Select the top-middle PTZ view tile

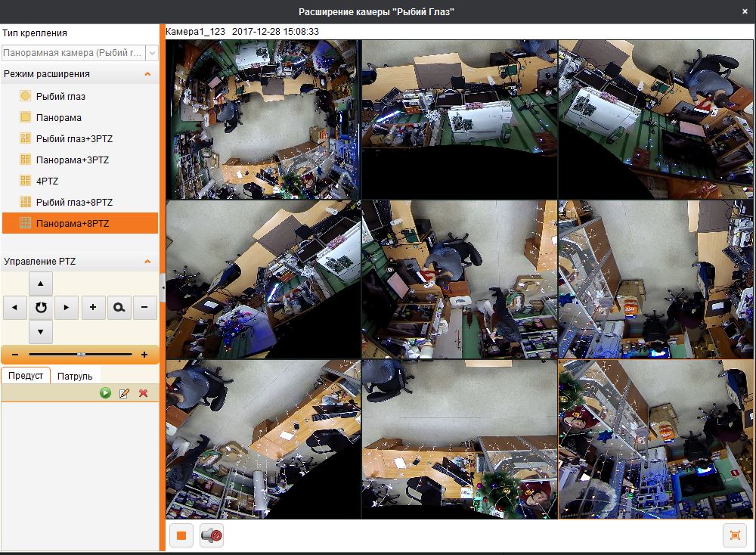click(460, 119)
